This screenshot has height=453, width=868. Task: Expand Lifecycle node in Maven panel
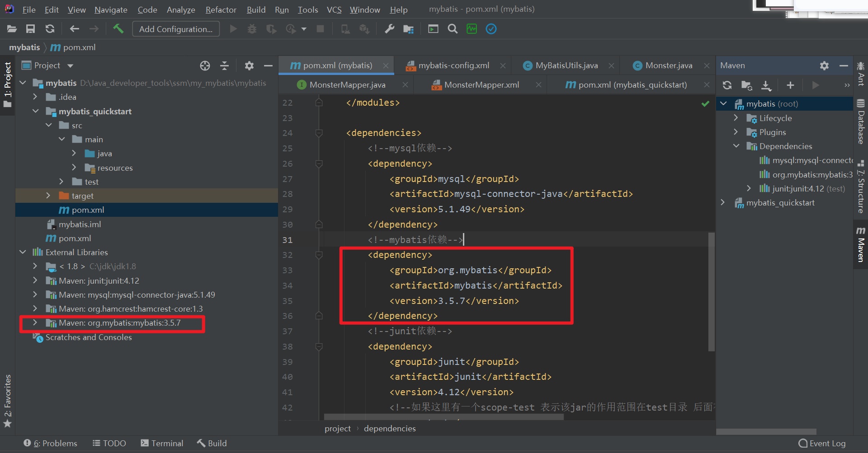coord(736,118)
